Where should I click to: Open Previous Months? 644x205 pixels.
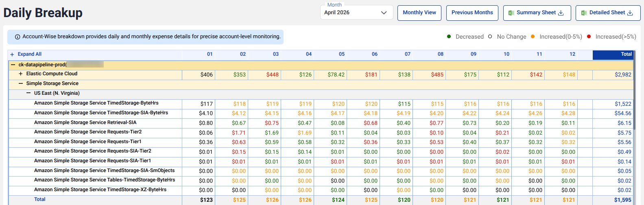point(472,13)
